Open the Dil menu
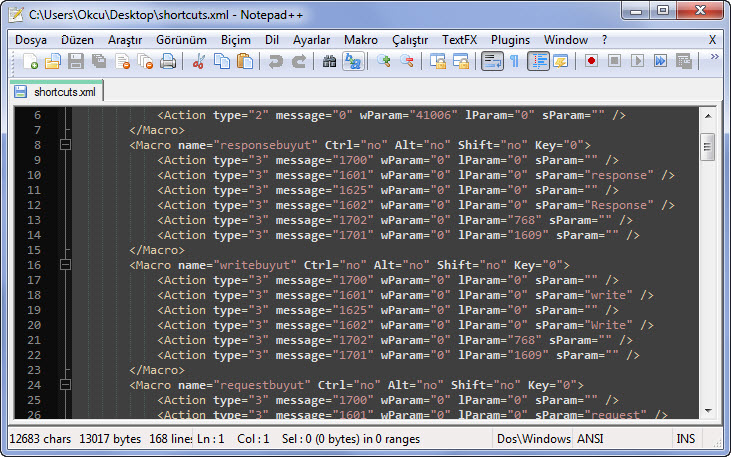 272,40
